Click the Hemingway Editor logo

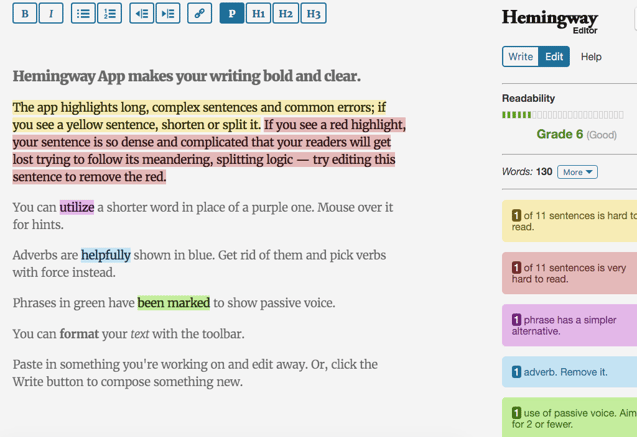[x=549, y=20]
